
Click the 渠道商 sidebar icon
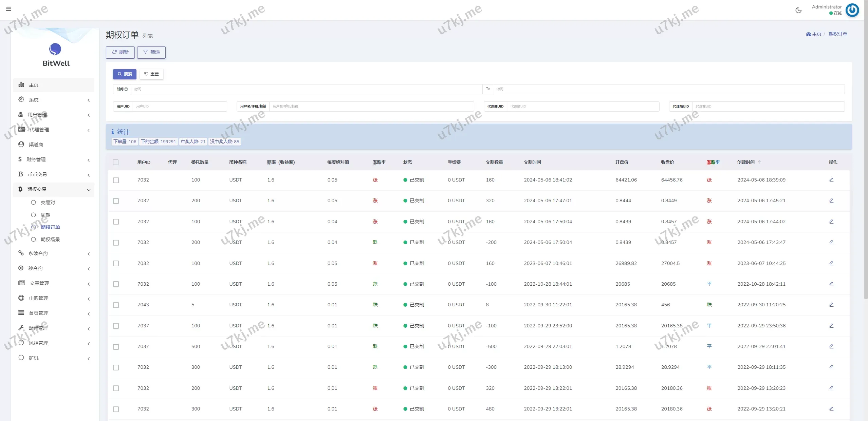click(x=21, y=144)
